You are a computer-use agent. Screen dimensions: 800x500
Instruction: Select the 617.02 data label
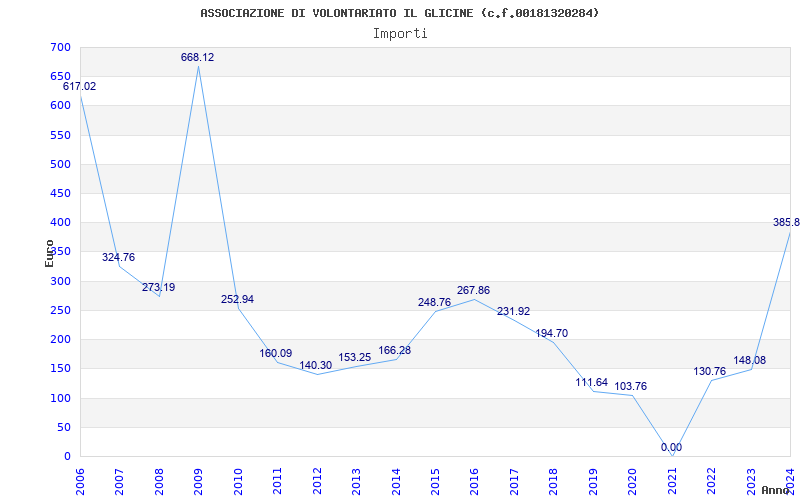point(79,86)
